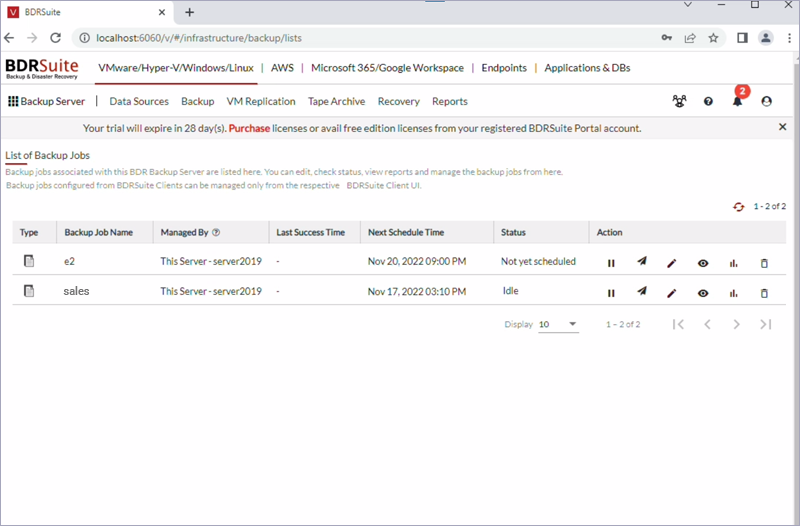Viewport: 800px width, 526px height.
Task: Open the help question mark icon
Action: point(708,101)
